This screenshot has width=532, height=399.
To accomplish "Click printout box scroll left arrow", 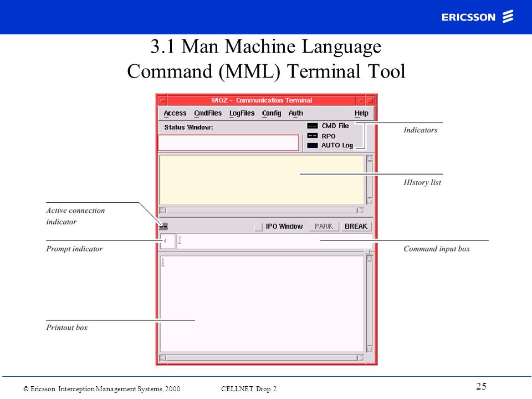I will 163,358.
